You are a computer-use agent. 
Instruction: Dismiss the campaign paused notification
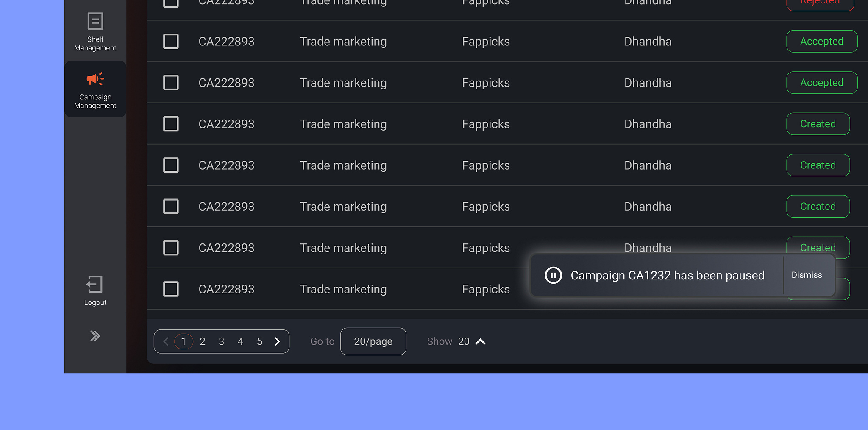click(x=807, y=275)
